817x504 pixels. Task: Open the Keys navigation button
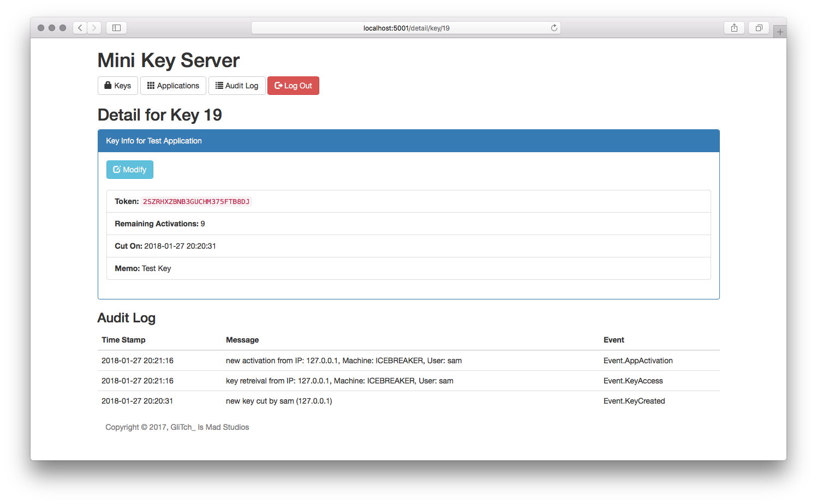(x=118, y=86)
